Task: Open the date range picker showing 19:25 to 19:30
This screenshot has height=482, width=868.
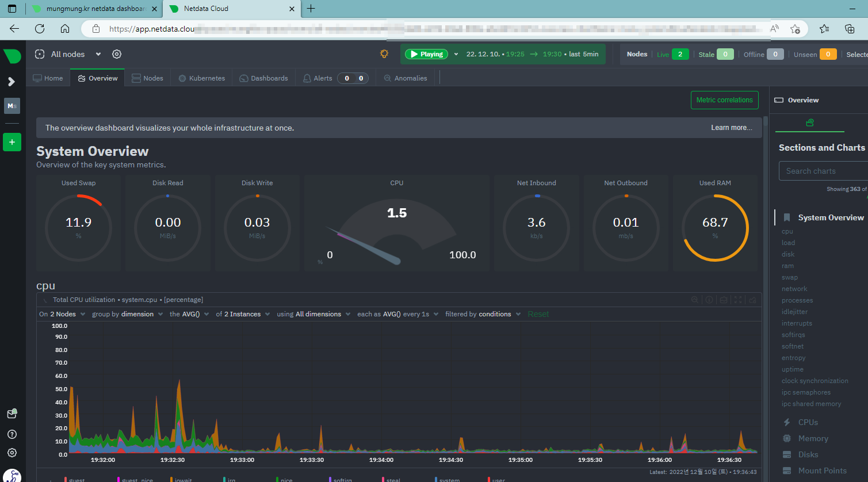Action: 532,54
